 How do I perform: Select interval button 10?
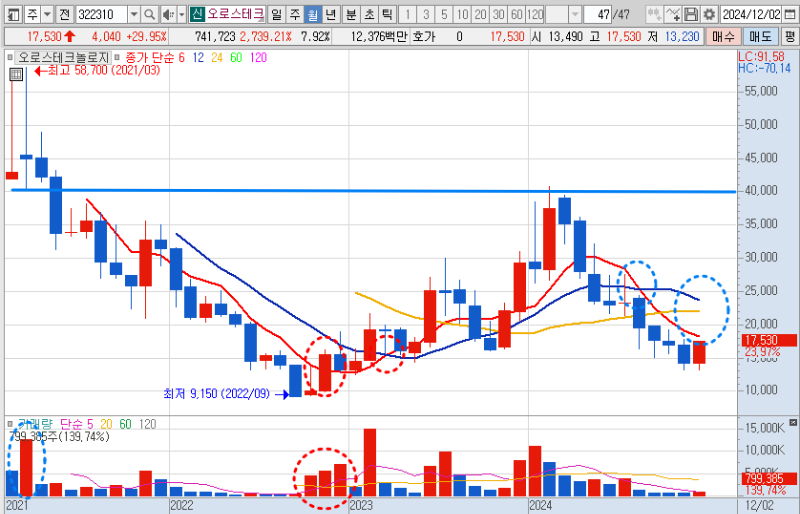[462, 14]
